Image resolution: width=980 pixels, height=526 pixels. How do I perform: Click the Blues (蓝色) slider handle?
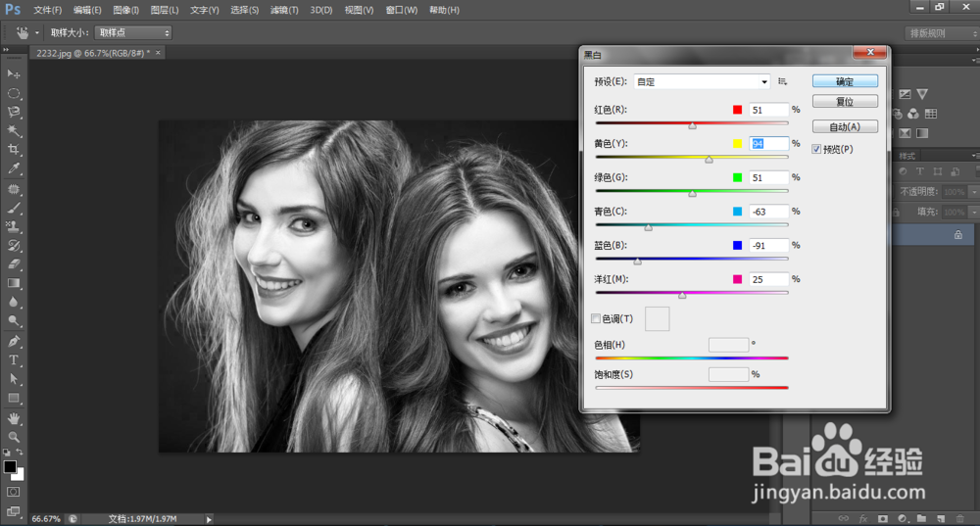[638, 262]
